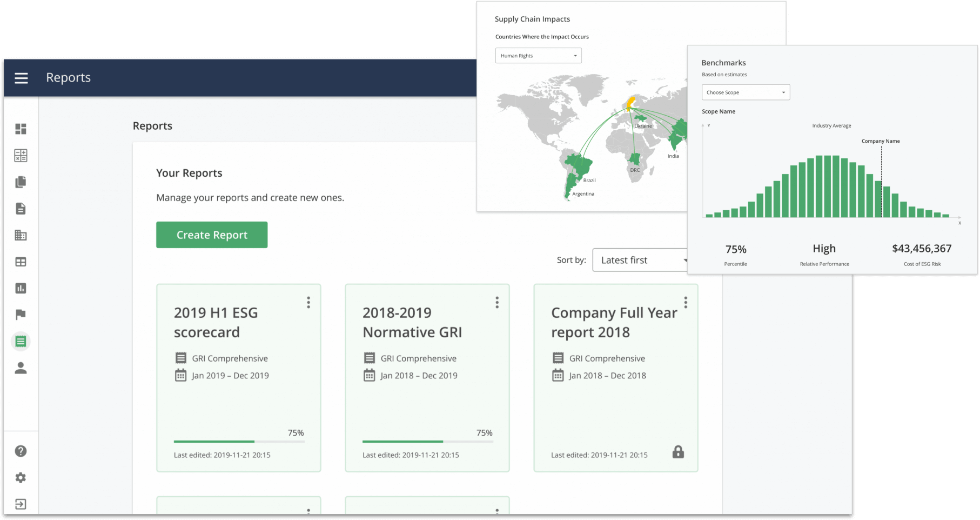Click the Ukraine label on the map
Viewport: 980px width, 520px height.
(x=643, y=126)
